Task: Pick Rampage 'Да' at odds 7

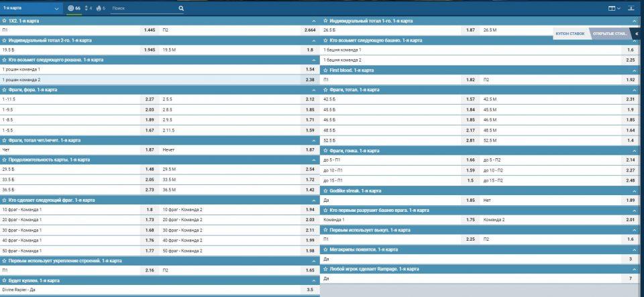Action: click(630, 278)
